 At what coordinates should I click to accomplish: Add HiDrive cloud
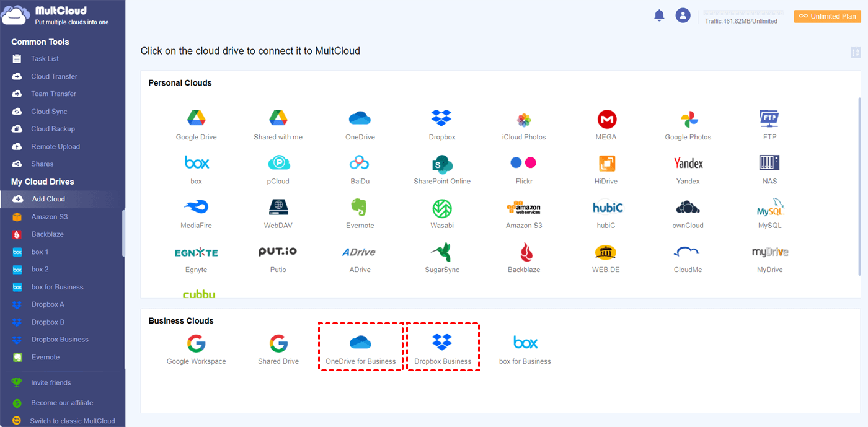click(x=606, y=169)
